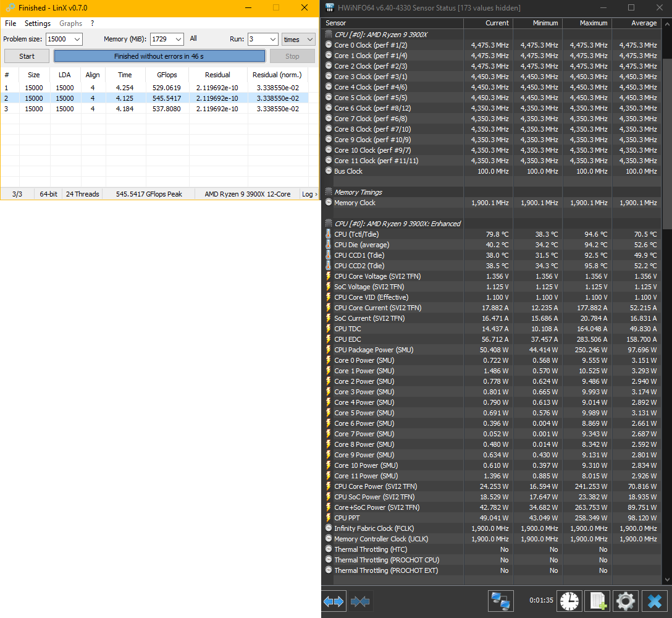Click the Infinity Fabric Clock sensor icon
Viewport: 672px width, 618px height.
point(329,528)
